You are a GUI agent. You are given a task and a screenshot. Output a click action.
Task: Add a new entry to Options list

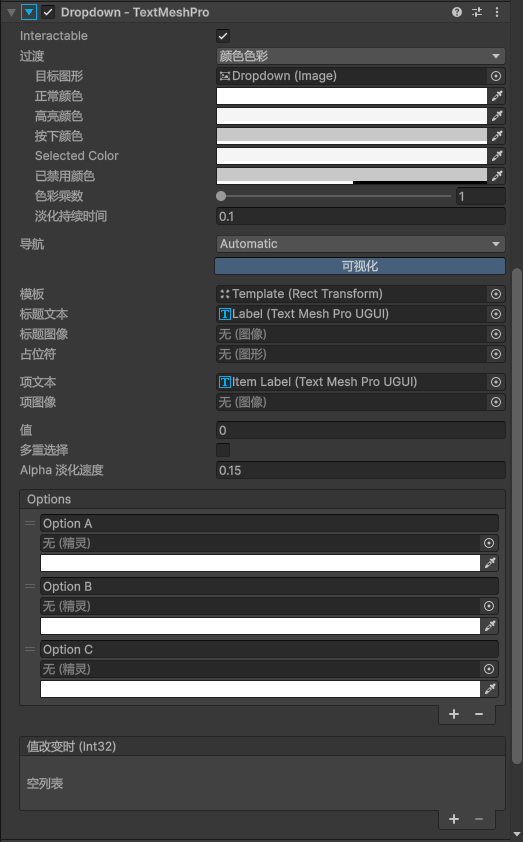[454, 714]
